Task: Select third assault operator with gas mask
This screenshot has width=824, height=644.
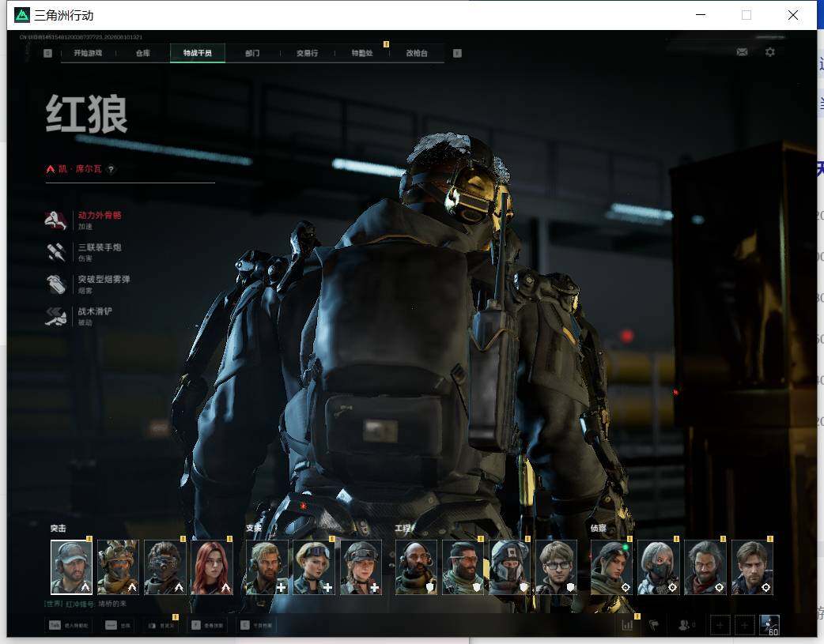Action: [x=165, y=567]
